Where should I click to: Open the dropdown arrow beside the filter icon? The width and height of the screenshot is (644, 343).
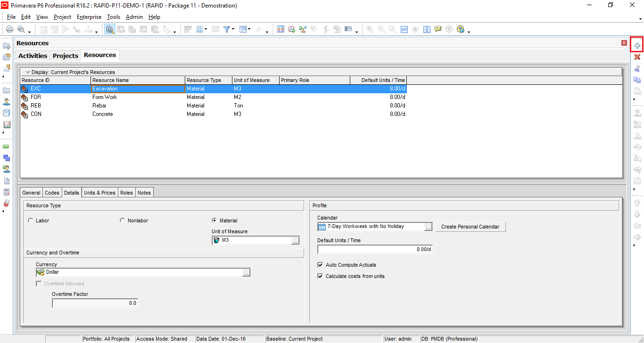pos(232,29)
